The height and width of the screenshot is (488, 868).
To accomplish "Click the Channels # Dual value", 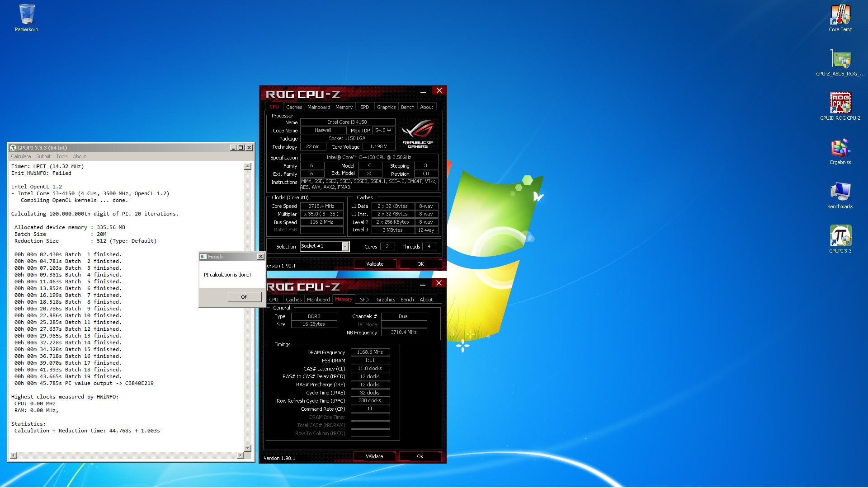I will click(x=404, y=317).
